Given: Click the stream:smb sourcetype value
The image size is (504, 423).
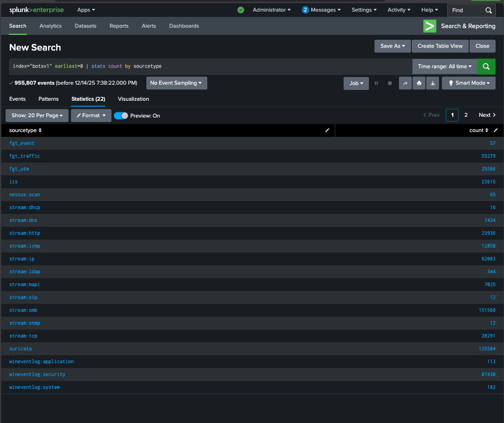Looking at the screenshot, I should pyautogui.click(x=23, y=310).
